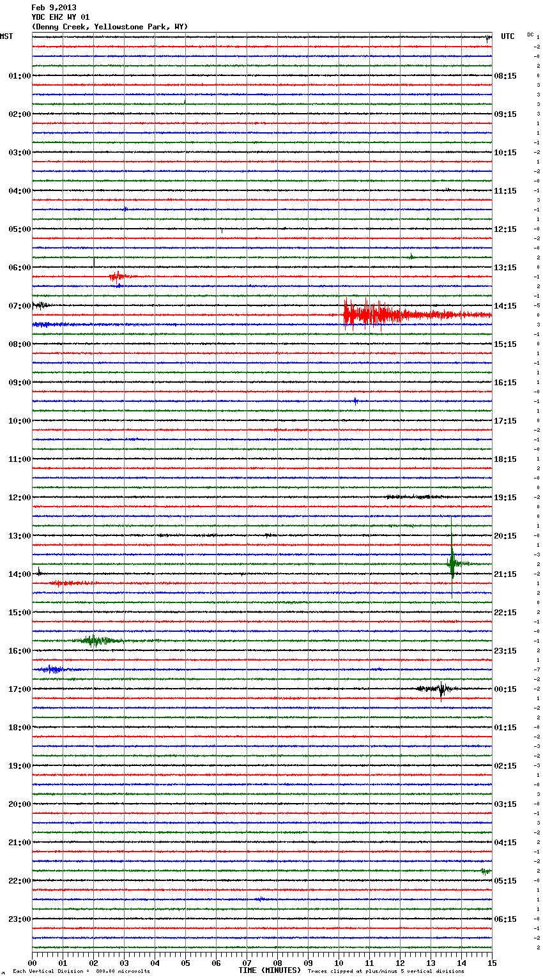Screen dimensions: 543x980
Task: Click the '14:15' UTC time label
Action: [x=505, y=306]
